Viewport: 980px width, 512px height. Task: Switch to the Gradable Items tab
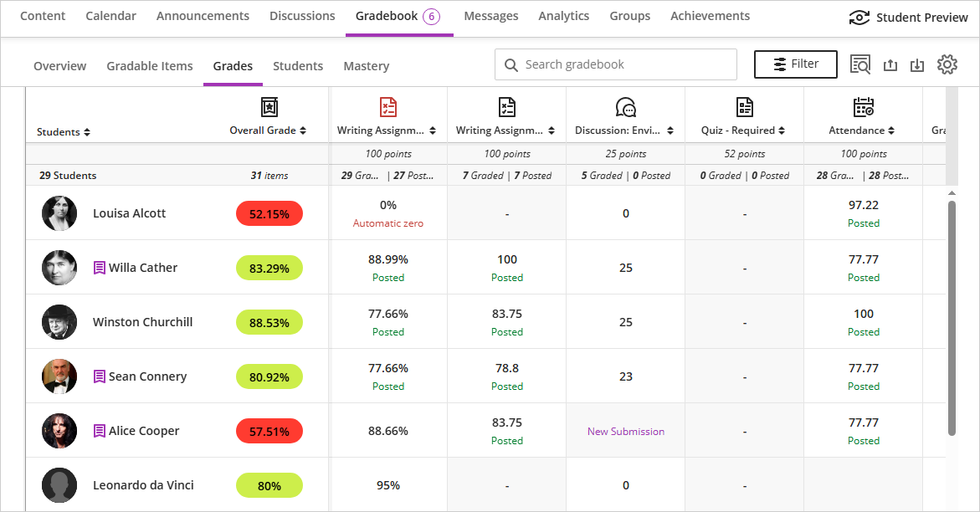tap(150, 66)
